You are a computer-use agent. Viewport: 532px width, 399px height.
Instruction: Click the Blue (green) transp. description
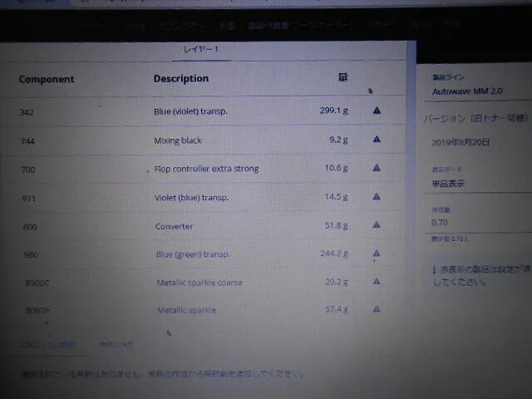pyautogui.click(x=193, y=254)
